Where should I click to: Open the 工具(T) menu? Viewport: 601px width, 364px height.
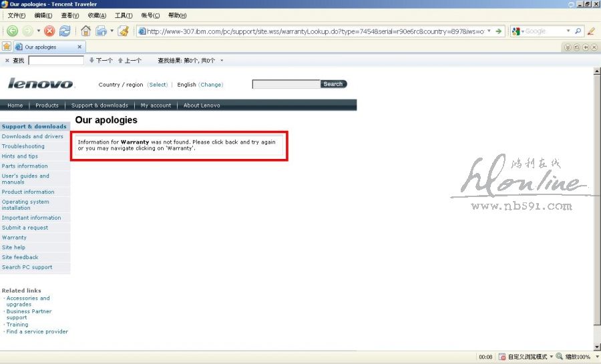pyautogui.click(x=124, y=15)
